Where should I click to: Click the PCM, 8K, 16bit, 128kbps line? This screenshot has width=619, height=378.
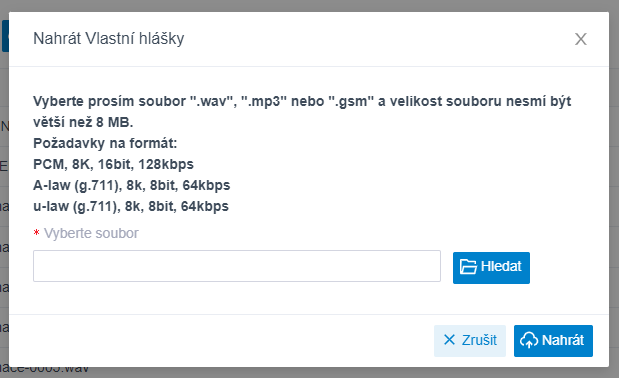tap(113, 164)
